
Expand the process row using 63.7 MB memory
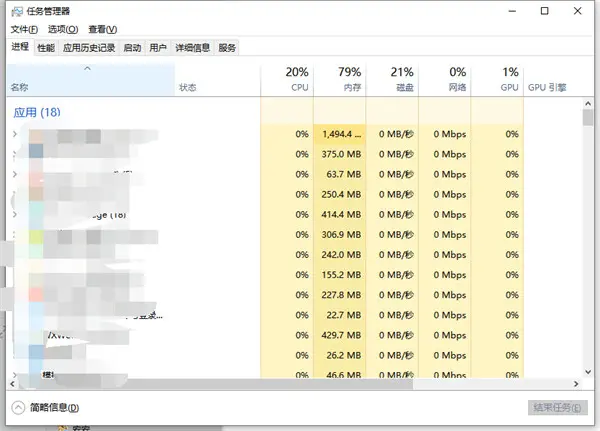[x=14, y=174]
